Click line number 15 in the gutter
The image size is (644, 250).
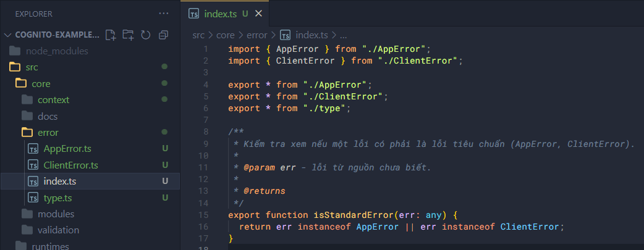(203, 215)
